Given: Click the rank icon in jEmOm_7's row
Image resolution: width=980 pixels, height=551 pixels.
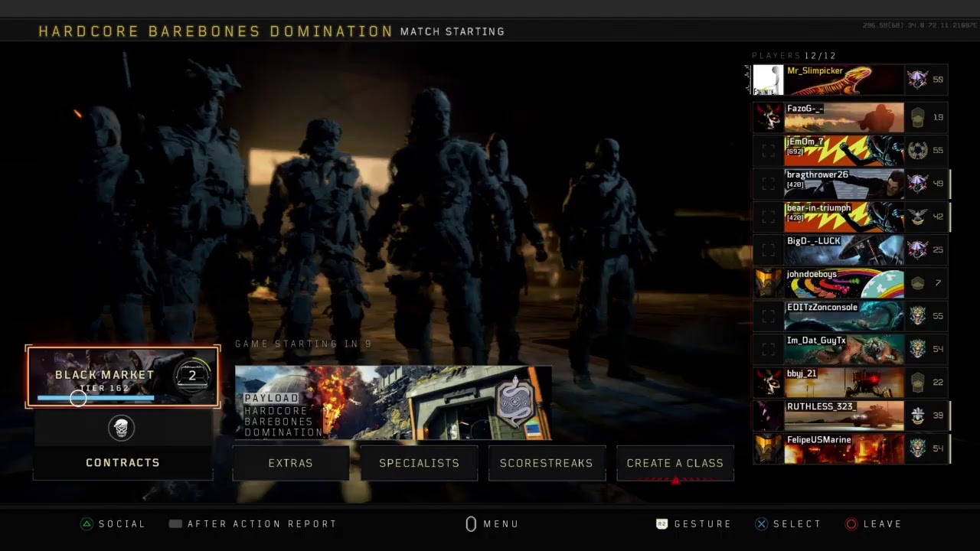Looking at the screenshot, I should coord(917,151).
